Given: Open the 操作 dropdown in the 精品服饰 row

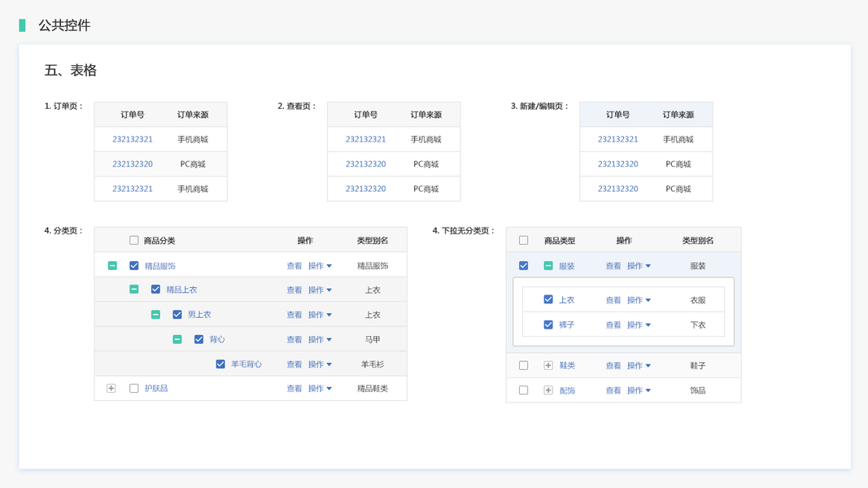Looking at the screenshot, I should pos(320,266).
